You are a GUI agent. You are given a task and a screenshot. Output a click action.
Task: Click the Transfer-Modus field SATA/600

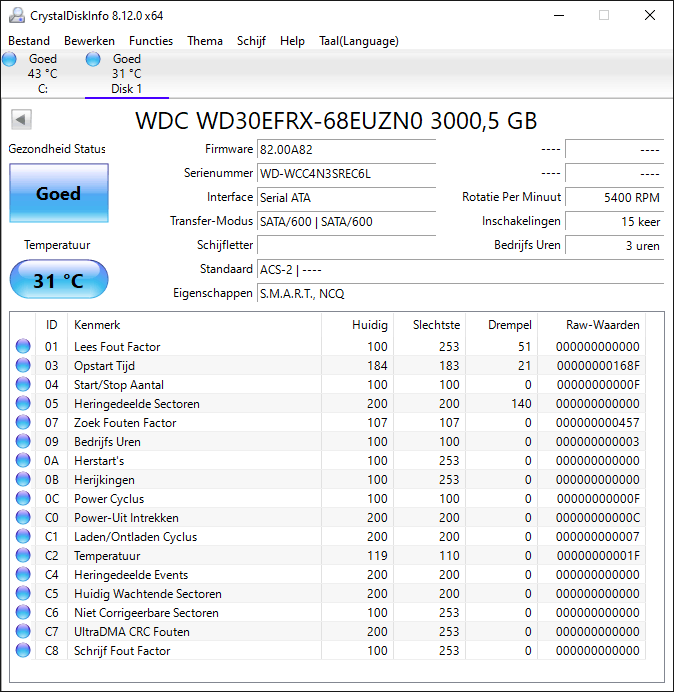pyautogui.click(x=346, y=221)
